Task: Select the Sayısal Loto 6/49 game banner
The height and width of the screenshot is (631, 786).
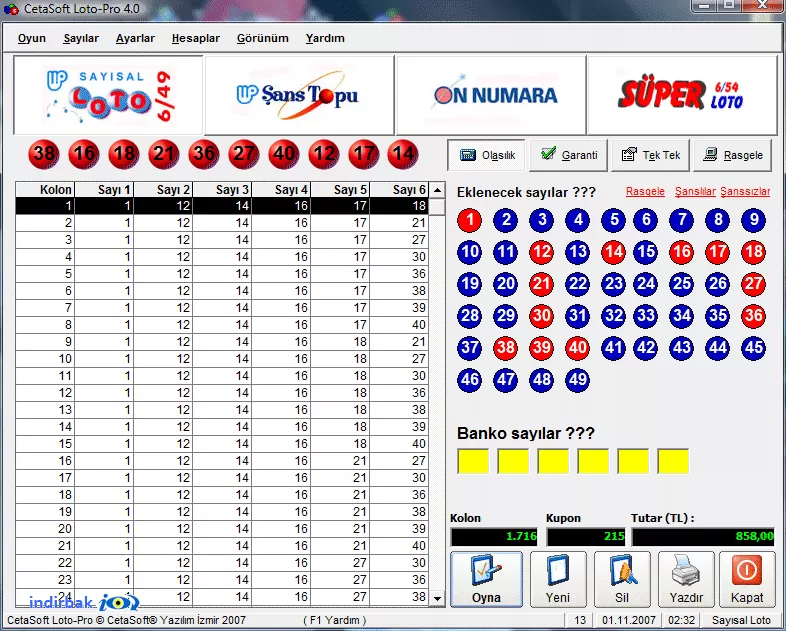Action: click(x=108, y=95)
